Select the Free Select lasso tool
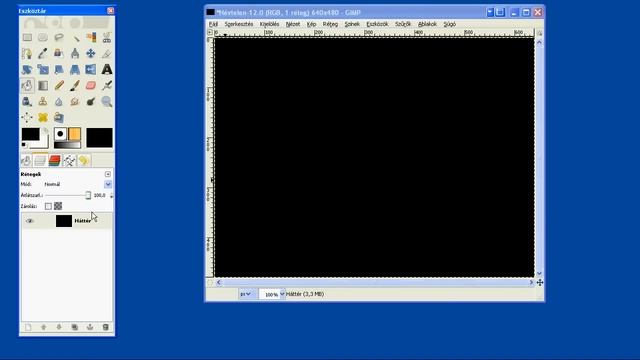Image resolution: width=640 pixels, height=360 pixels. (x=59, y=38)
